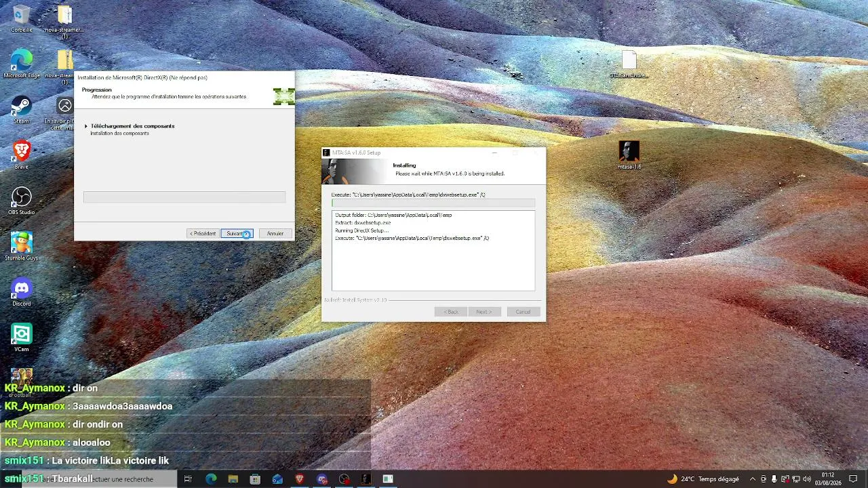Launch the Microsoft Edge desktop shortcut
The image size is (868, 488).
click(x=22, y=63)
